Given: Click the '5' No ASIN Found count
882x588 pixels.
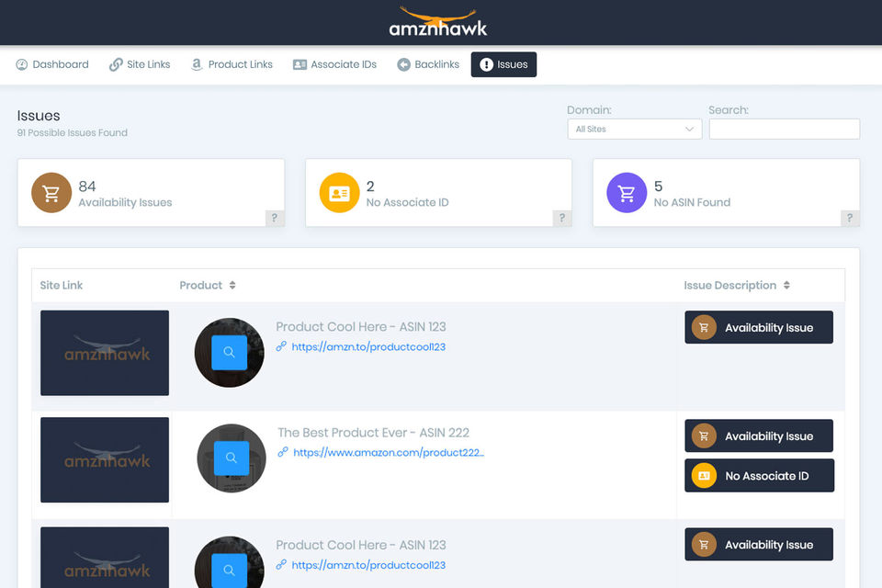Looking at the screenshot, I should pos(658,187).
